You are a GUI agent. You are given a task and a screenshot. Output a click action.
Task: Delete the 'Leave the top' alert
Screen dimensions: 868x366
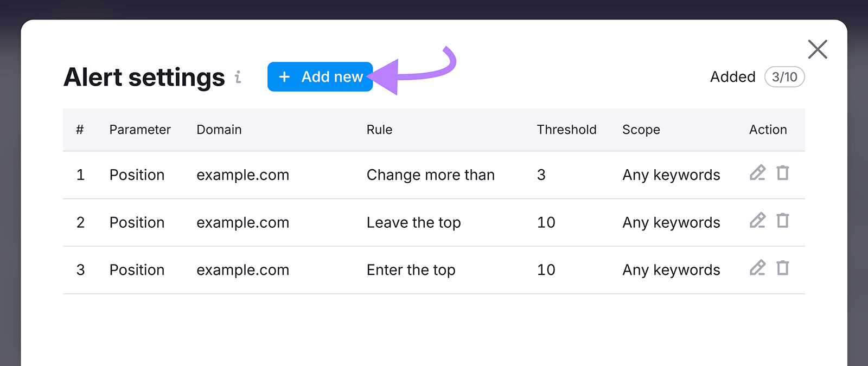click(x=783, y=221)
